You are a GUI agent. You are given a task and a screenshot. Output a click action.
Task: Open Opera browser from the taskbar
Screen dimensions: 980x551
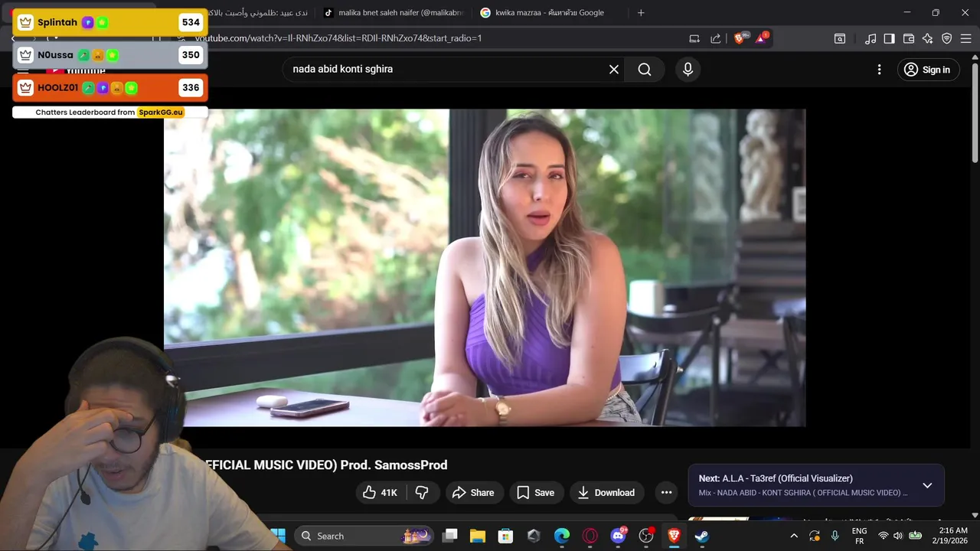(590, 536)
